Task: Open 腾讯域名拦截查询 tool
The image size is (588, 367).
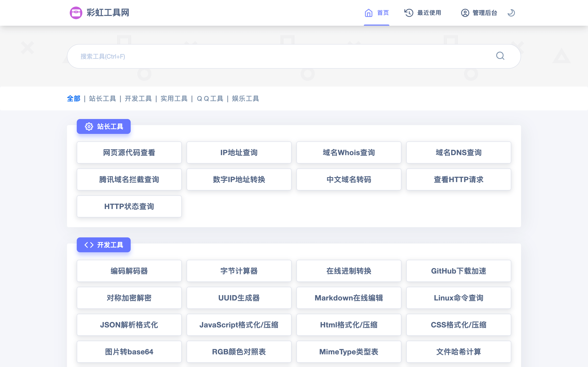Action: [129, 179]
